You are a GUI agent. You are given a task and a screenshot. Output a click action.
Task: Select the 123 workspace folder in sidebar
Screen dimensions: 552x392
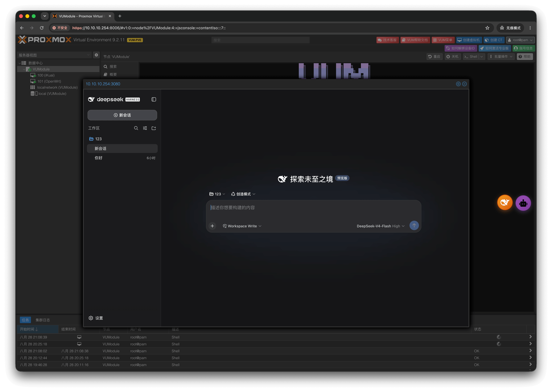pyautogui.click(x=122, y=139)
